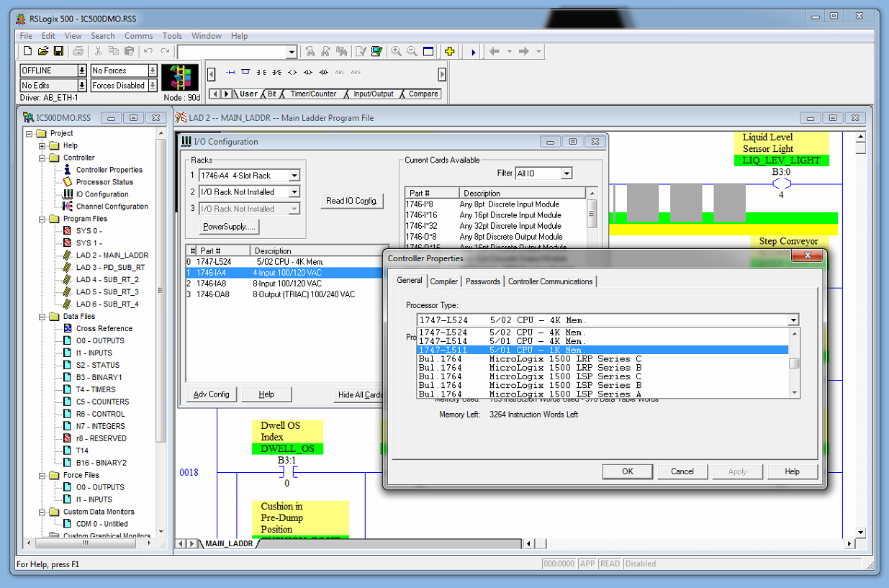Create a new project with the New icon
The height and width of the screenshot is (588, 889).
(26, 51)
